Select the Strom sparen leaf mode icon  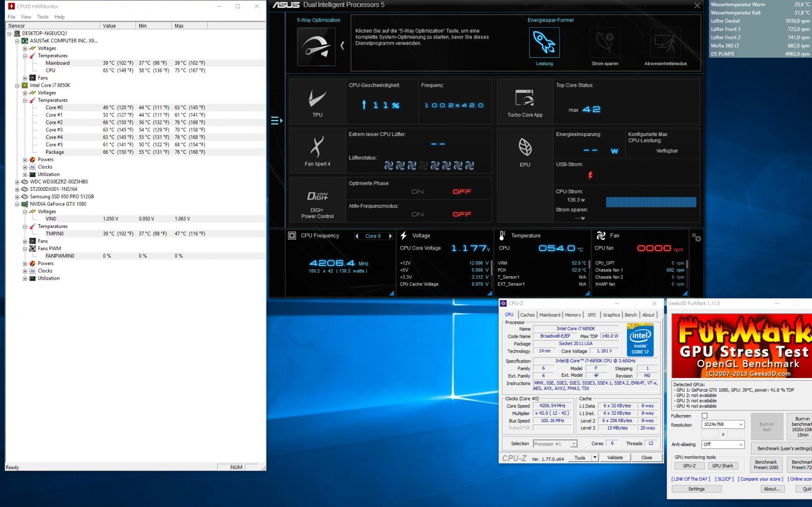[x=605, y=42]
